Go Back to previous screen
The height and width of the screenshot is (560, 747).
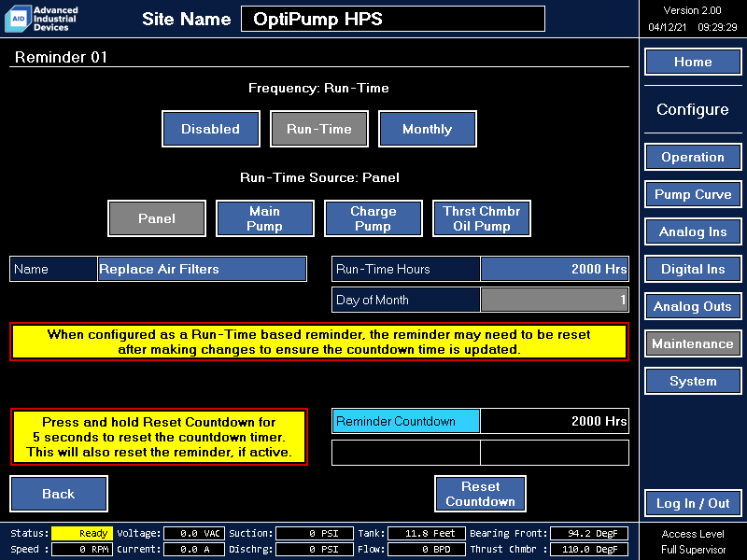(x=59, y=494)
